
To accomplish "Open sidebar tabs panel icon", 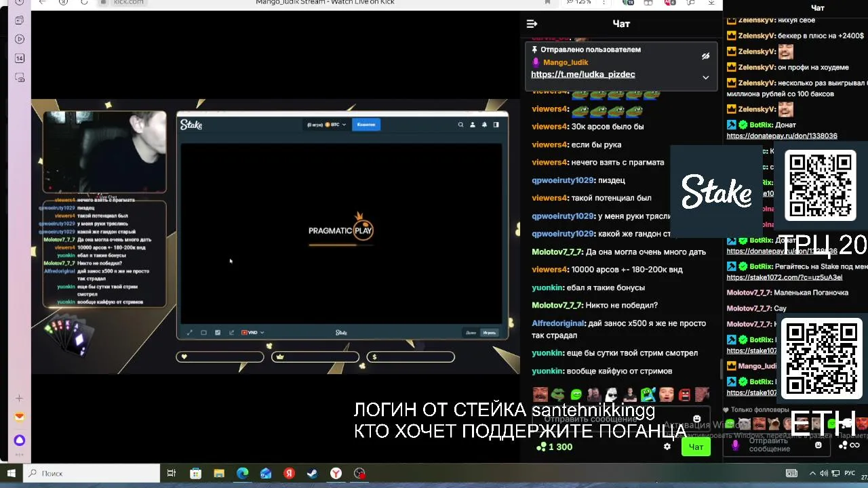I will pos(19,20).
